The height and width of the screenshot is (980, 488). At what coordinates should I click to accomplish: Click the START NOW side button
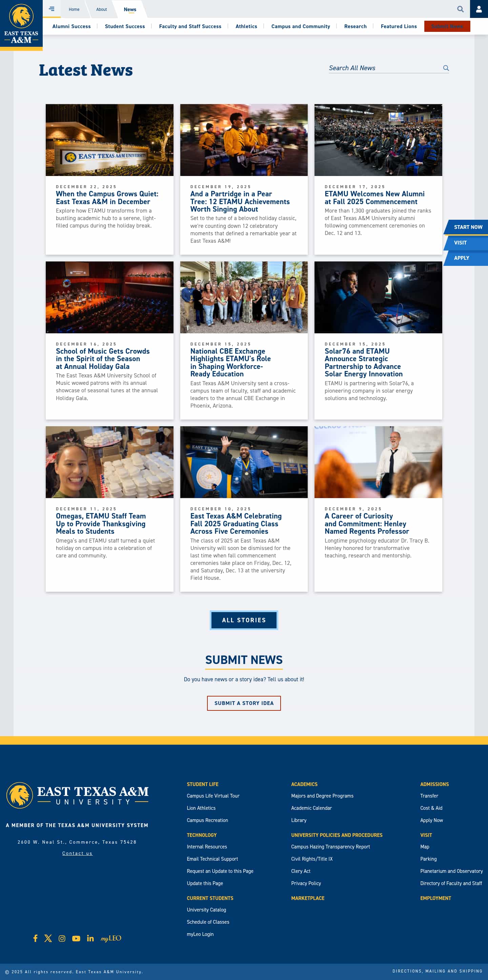(466, 227)
